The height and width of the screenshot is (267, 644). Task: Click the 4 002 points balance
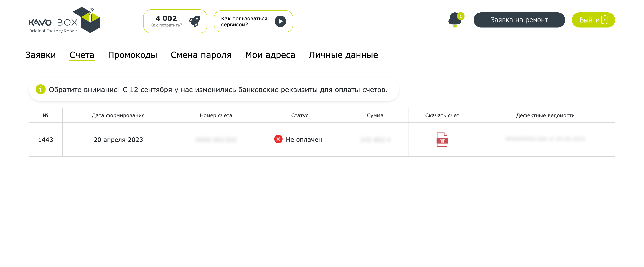click(x=166, y=18)
